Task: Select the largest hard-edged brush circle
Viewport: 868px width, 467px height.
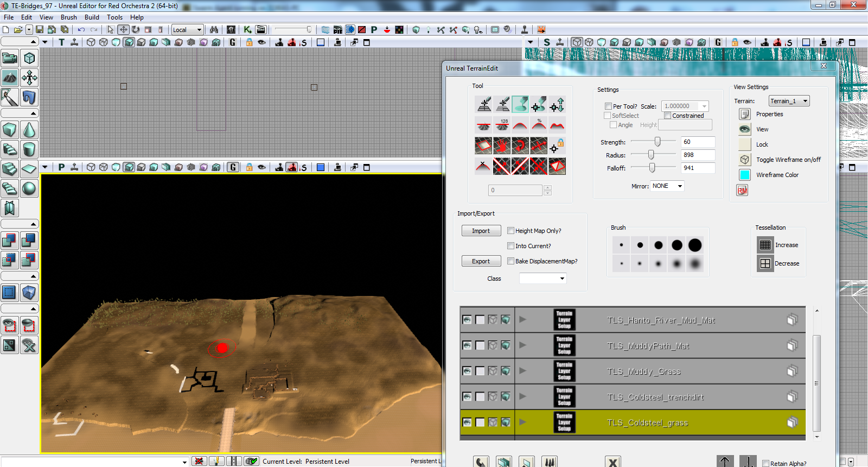Action: [695, 245]
